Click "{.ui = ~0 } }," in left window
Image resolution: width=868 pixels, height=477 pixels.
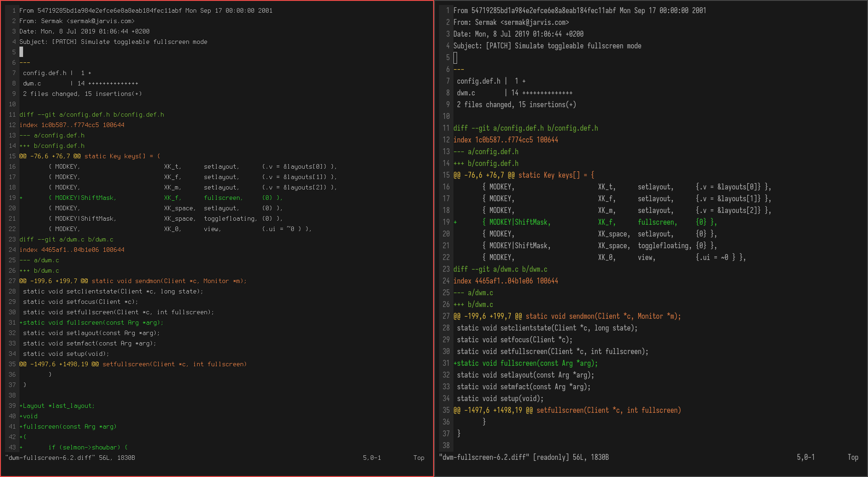tap(287, 229)
